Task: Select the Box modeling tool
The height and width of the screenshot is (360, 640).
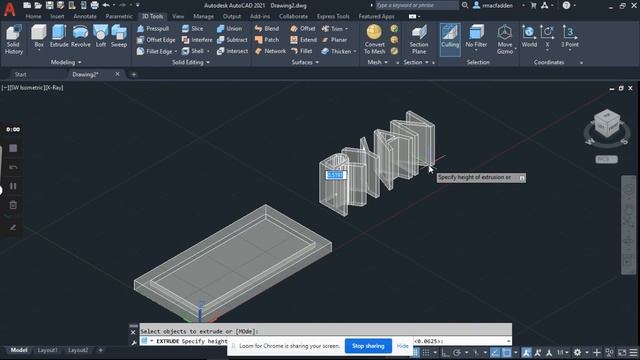Action: tap(39, 36)
